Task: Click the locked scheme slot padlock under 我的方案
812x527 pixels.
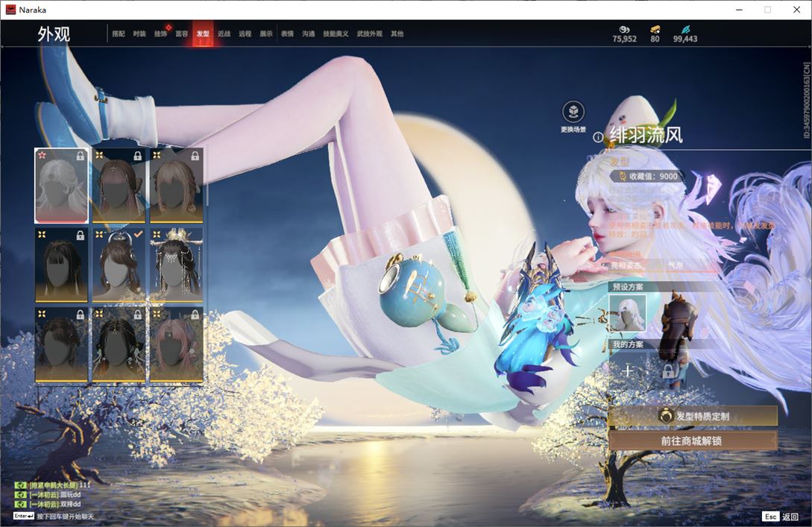Action: click(668, 370)
